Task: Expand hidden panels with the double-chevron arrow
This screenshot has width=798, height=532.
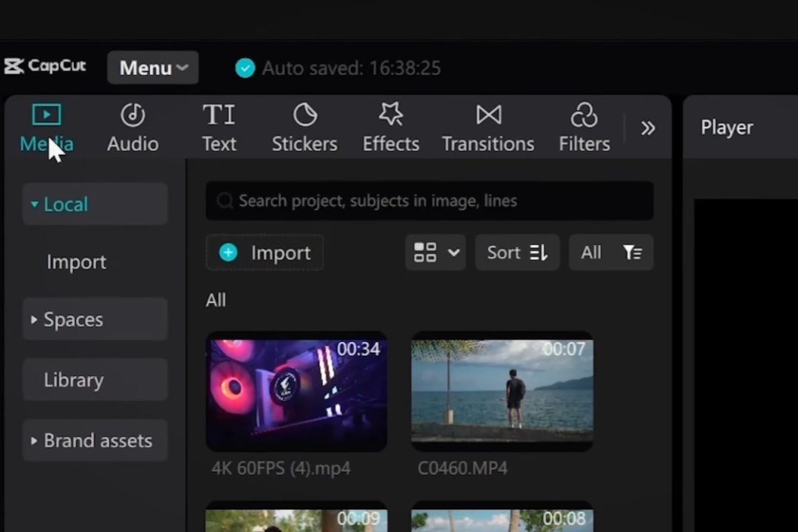Action: coord(648,127)
